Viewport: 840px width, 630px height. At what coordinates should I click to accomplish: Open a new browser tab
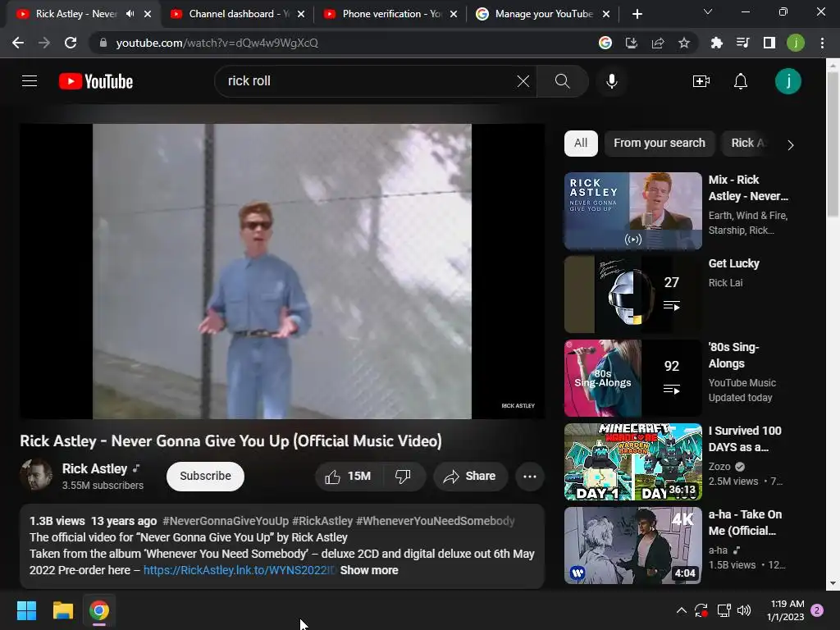[x=637, y=15]
